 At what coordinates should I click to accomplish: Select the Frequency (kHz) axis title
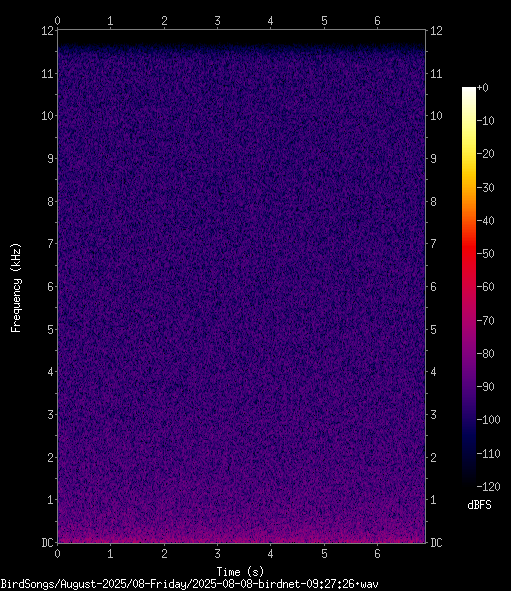pos(16,288)
